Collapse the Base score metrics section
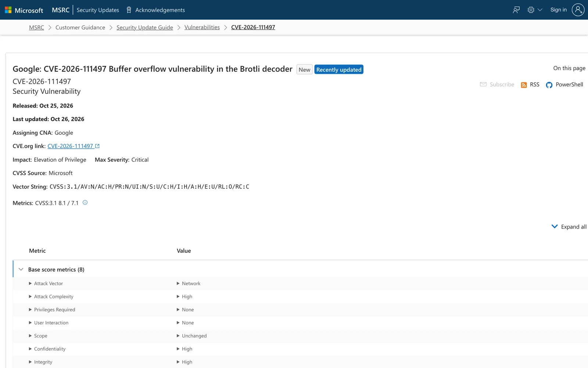Image resolution: width=588 pixels, height=368 pixels. pyautogui.click(x=21, y=269)
